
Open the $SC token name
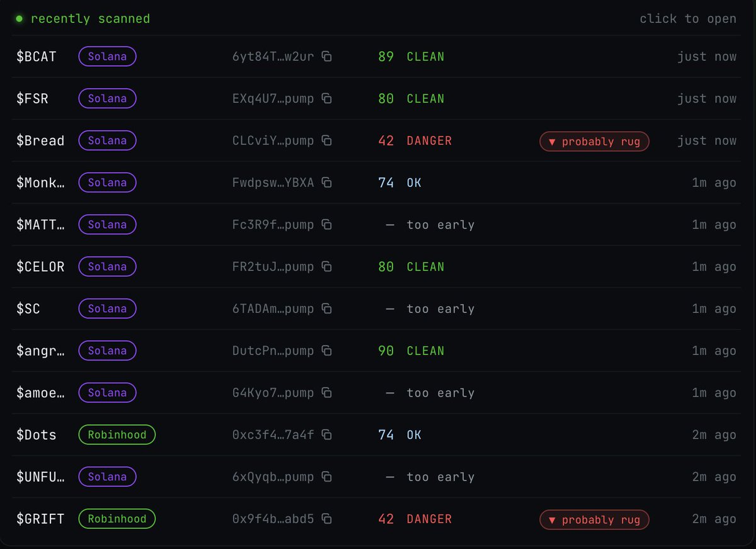[28, 308]
